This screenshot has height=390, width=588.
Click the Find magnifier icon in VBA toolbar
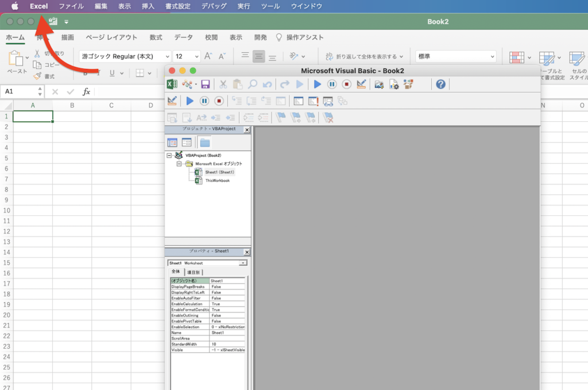point(252,84)
